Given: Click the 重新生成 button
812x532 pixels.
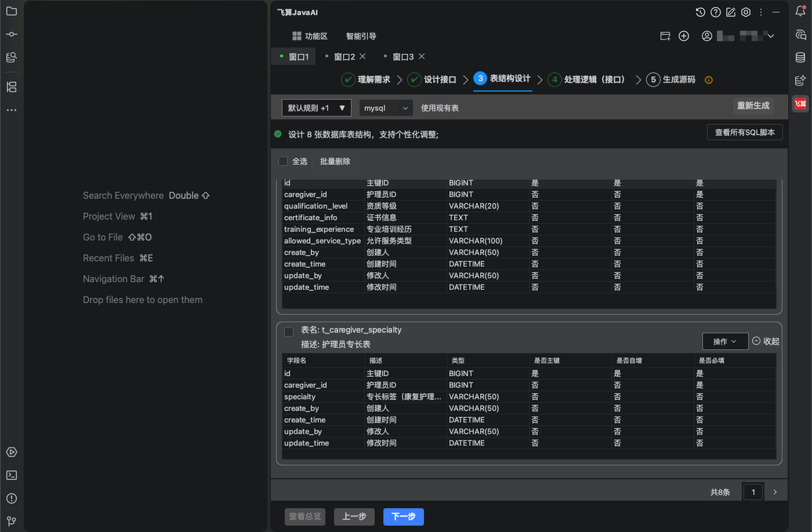Looking at the screenshot, I should [753, 105].
